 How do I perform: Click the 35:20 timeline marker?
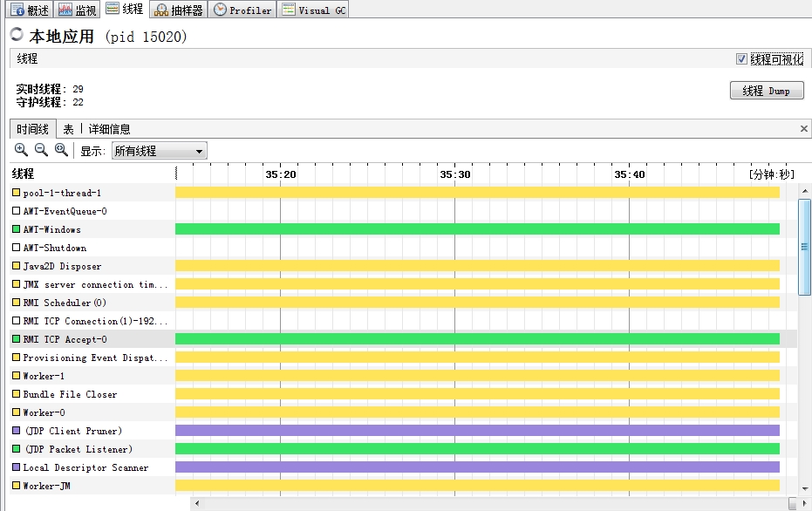click(281, 174)
